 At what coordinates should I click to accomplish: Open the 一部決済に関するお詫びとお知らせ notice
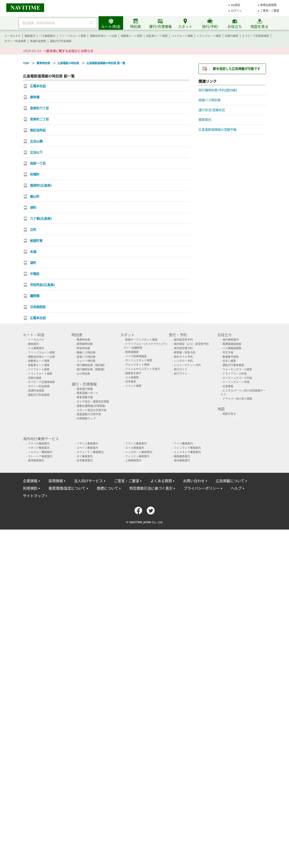click(68, 51)
